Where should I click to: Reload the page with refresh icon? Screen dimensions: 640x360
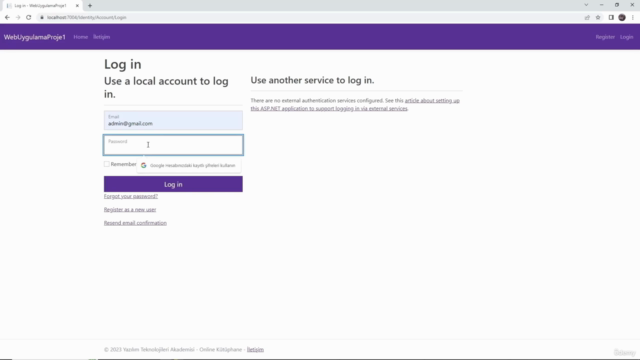[x=29, y=18]
